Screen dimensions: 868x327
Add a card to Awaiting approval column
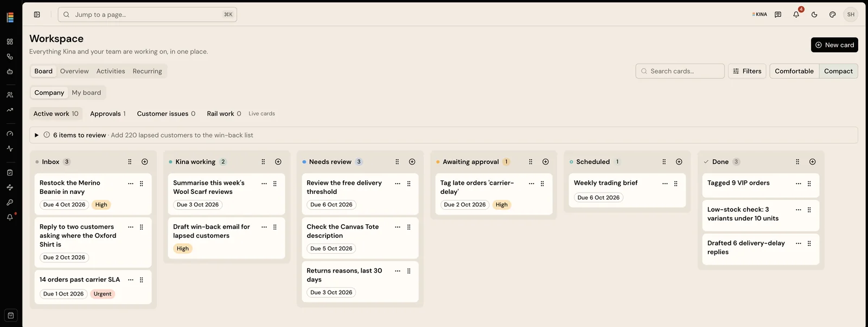click(546, 162)
